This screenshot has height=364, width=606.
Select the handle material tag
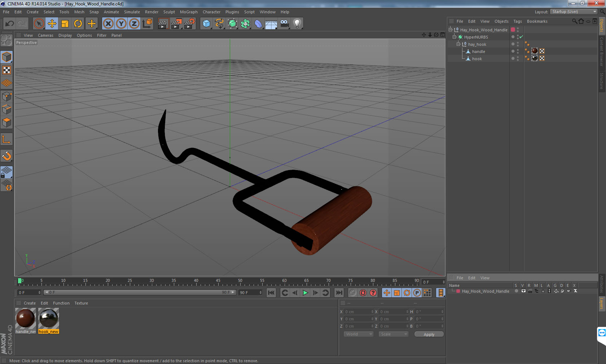[x=535, y=51]
